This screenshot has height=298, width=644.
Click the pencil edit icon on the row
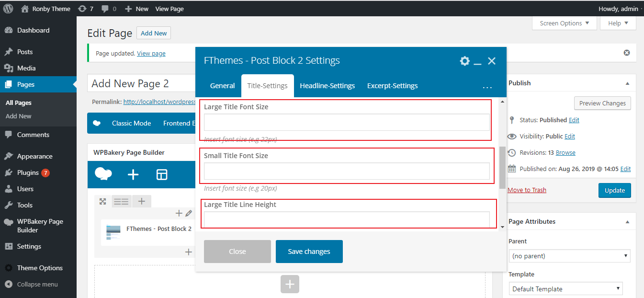[189, 213]
